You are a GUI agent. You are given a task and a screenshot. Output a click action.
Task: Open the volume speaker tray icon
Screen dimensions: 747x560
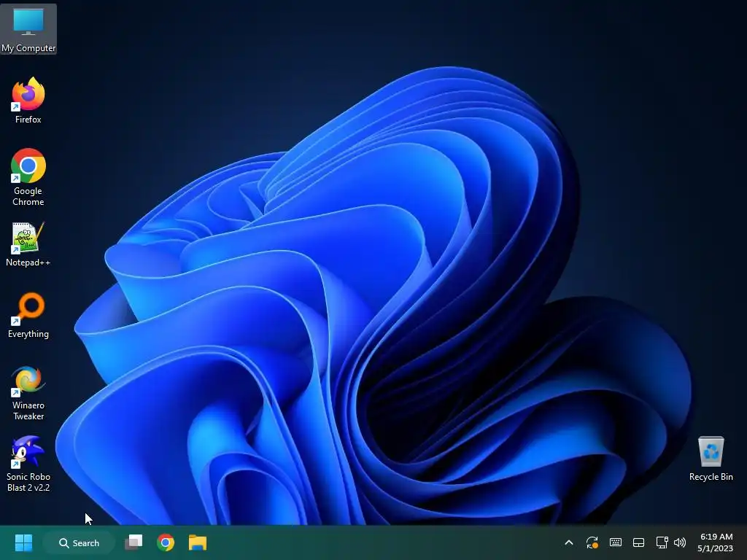point(680,542)
